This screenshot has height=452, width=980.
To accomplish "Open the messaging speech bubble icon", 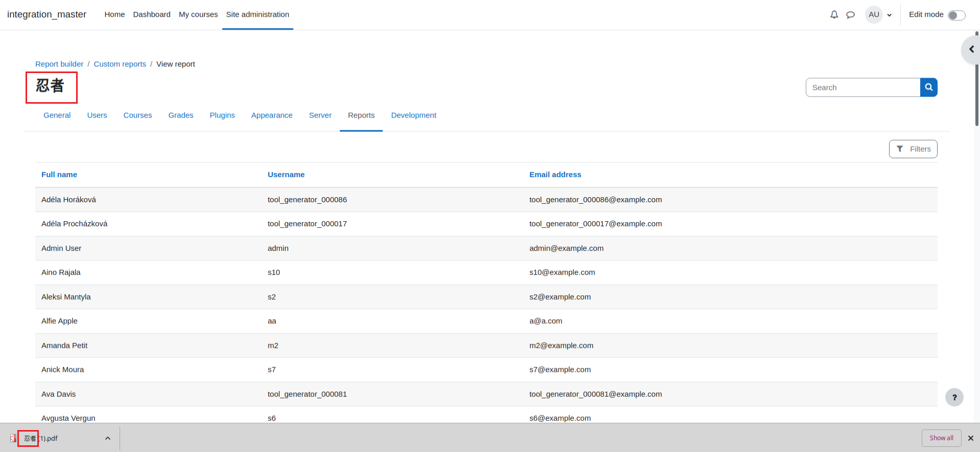I will click(850, 15).
